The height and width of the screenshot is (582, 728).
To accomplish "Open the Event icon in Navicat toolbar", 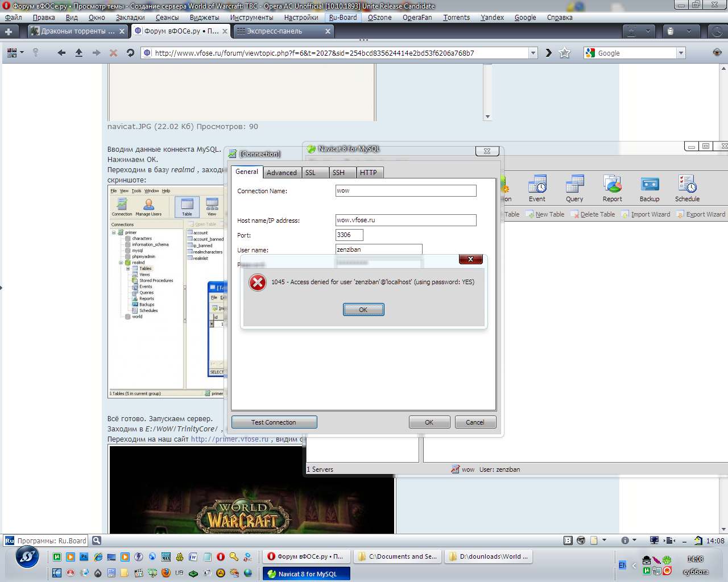I will pyautogui.click(x=537, y=189).
